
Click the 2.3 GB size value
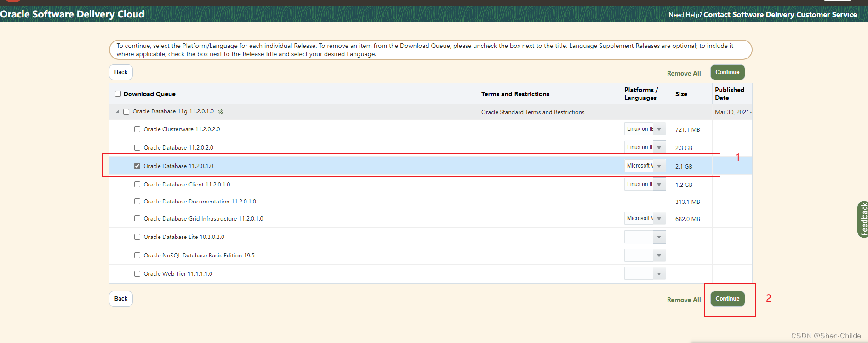[684, 148]
